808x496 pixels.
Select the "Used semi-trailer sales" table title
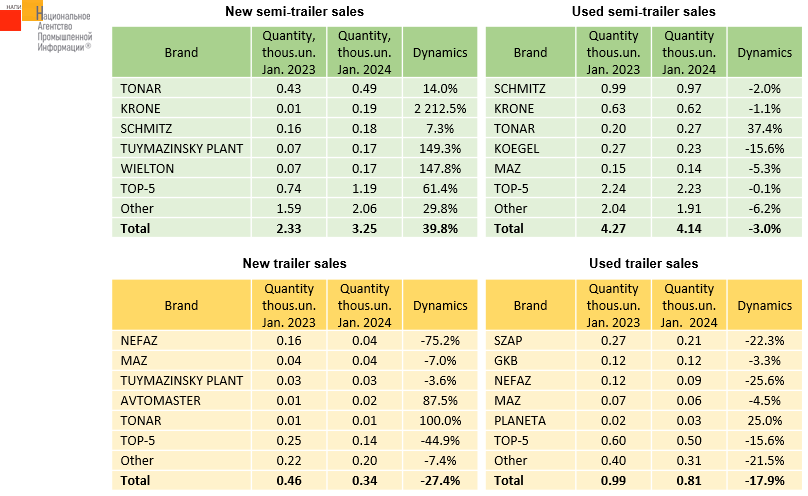tap(643, 12)
